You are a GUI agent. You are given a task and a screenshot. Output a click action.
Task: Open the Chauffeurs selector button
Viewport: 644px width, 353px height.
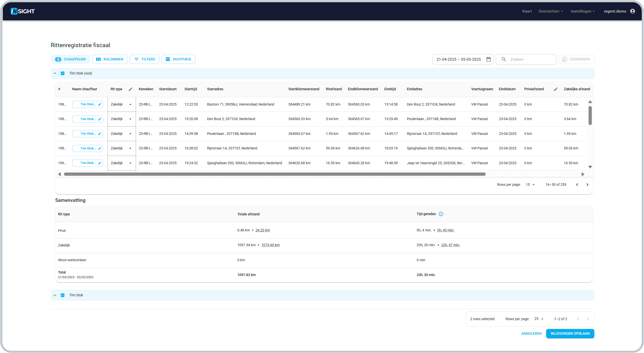tap(70, 59)
